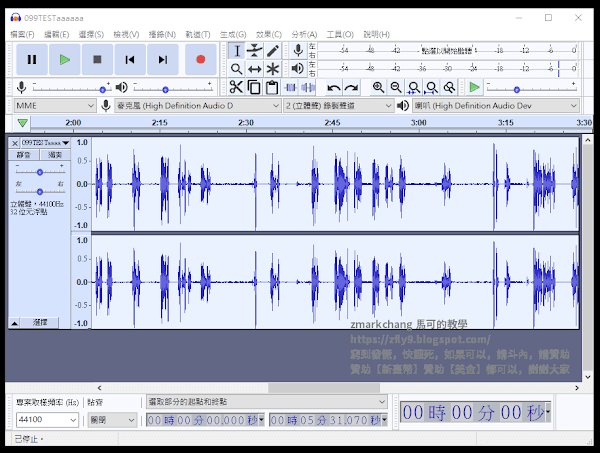Fit the selection to the window width

tap(414, 87)
